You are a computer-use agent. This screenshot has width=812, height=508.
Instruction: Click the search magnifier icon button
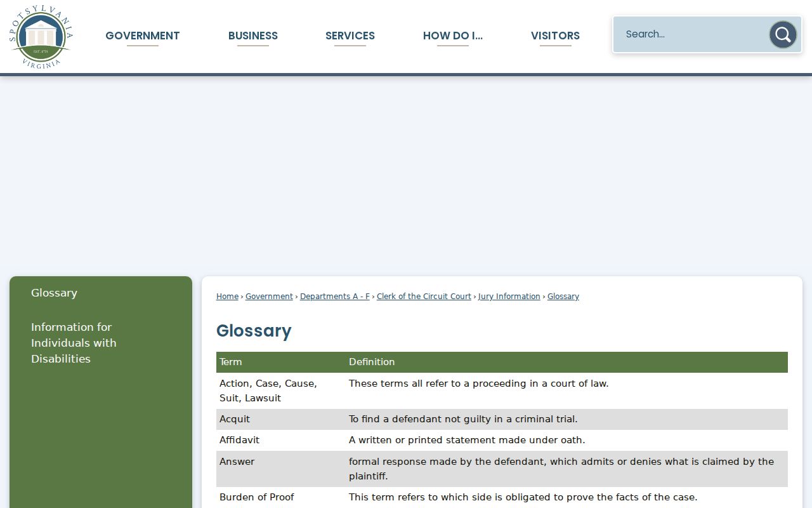click(783, 34)
